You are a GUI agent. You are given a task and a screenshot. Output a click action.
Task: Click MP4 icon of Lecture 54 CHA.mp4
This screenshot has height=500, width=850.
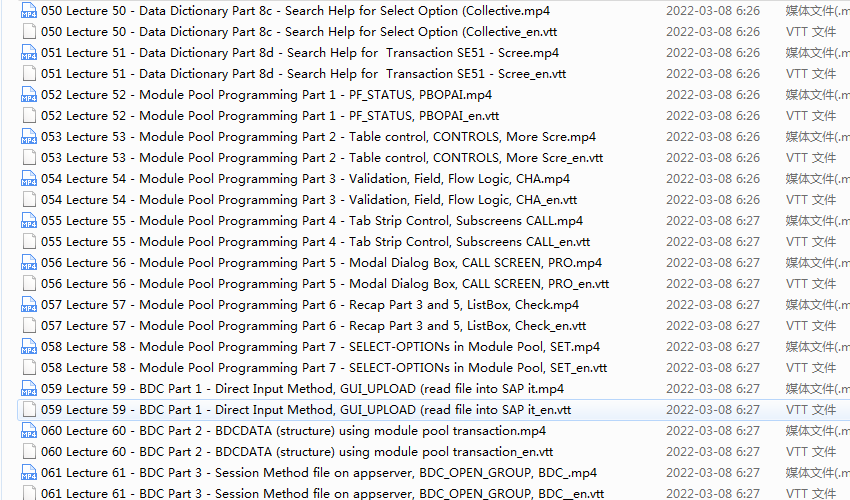coord(29,179)
